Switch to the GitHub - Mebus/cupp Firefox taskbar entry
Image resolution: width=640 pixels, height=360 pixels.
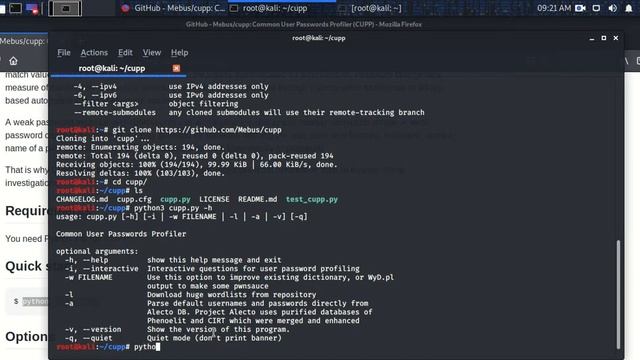click(173, 8)
